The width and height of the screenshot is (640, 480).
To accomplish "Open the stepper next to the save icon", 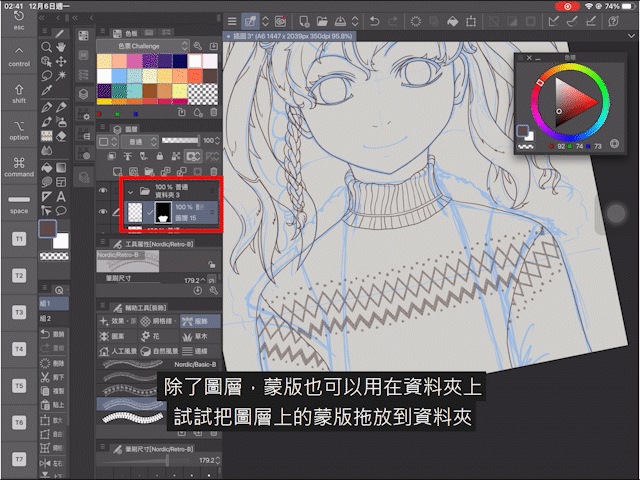I will click(355, 21).
